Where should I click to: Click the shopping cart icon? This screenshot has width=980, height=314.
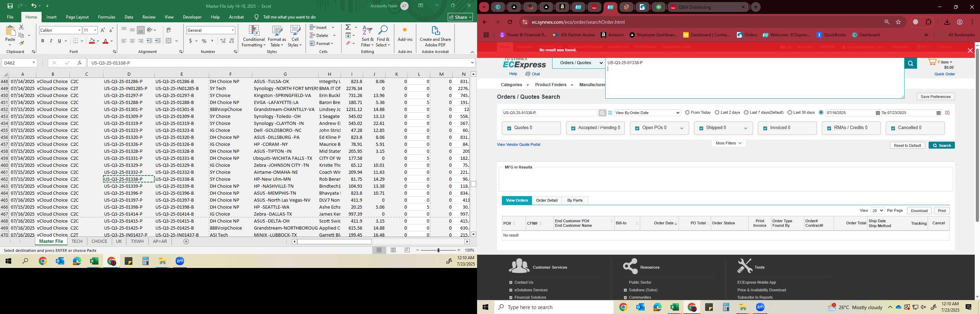pyautogui.click(x=932, y=62)
